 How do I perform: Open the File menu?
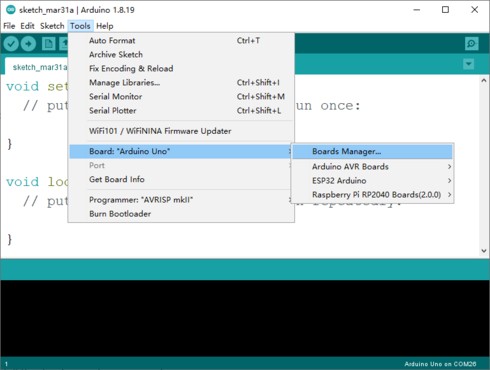(x=9, y=26)
